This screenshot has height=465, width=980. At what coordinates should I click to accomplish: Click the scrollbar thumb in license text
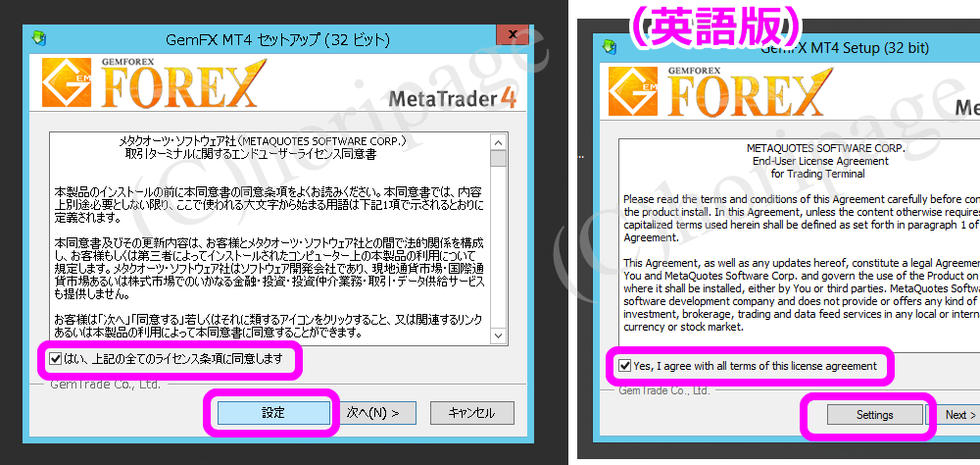pos(498,158)
